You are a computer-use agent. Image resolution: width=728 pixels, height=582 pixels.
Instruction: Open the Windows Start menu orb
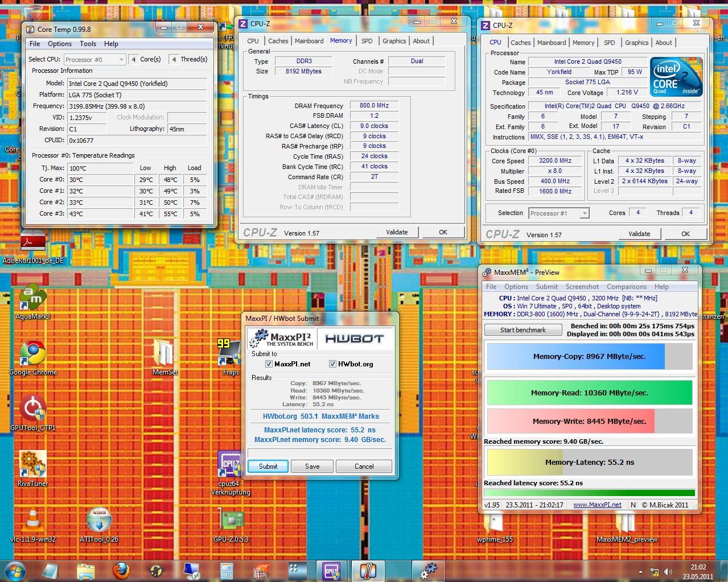[15, 570]
